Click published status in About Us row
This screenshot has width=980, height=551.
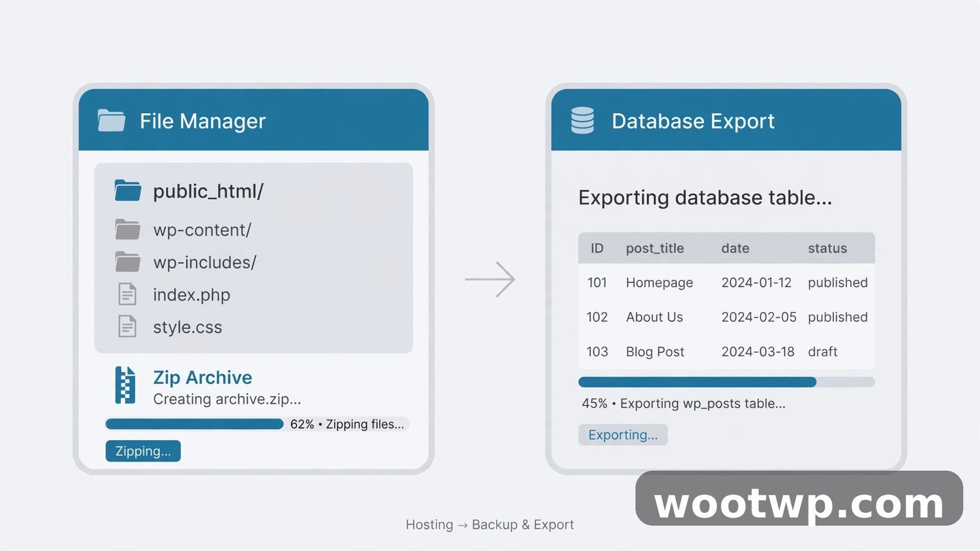pos(838,317)
